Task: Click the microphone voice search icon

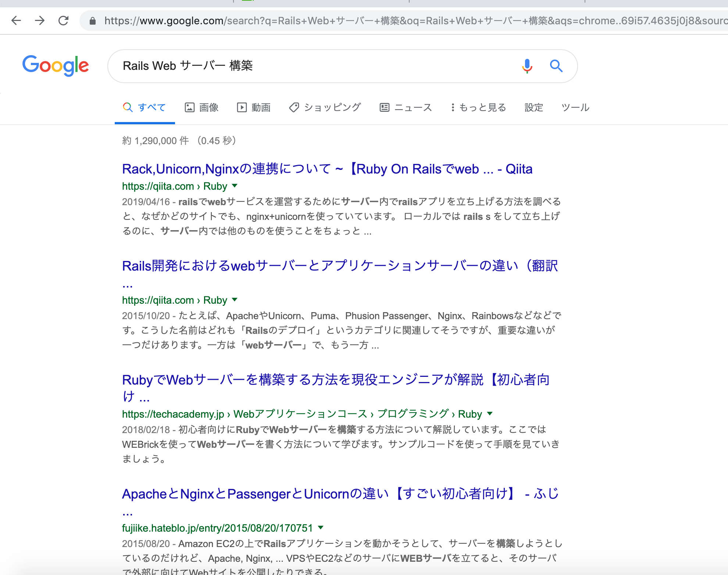Action: (527, 66)
